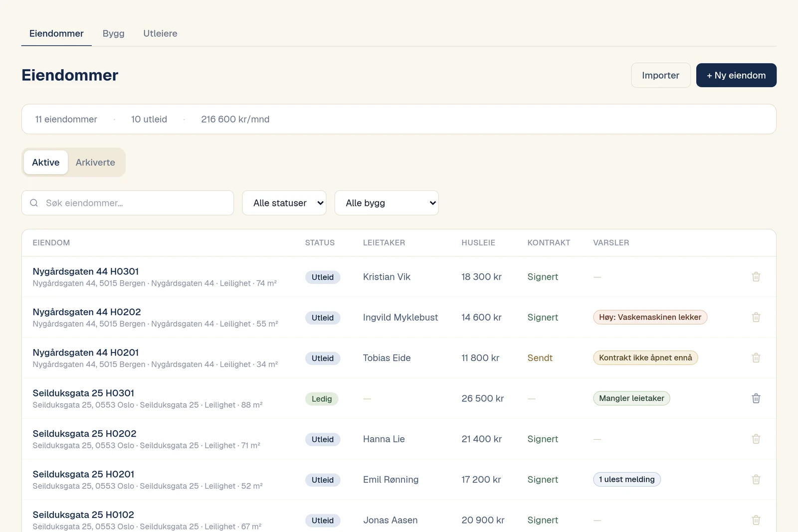Click the 1 ulest melding badge
The height and width of the screenshot is (532, 798).
tap(627, 480)
